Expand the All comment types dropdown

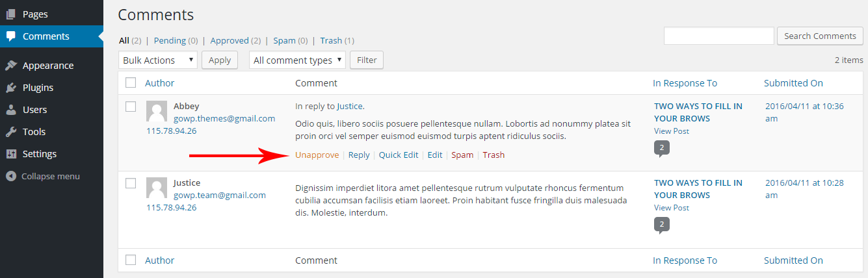[x=297, y=60]
